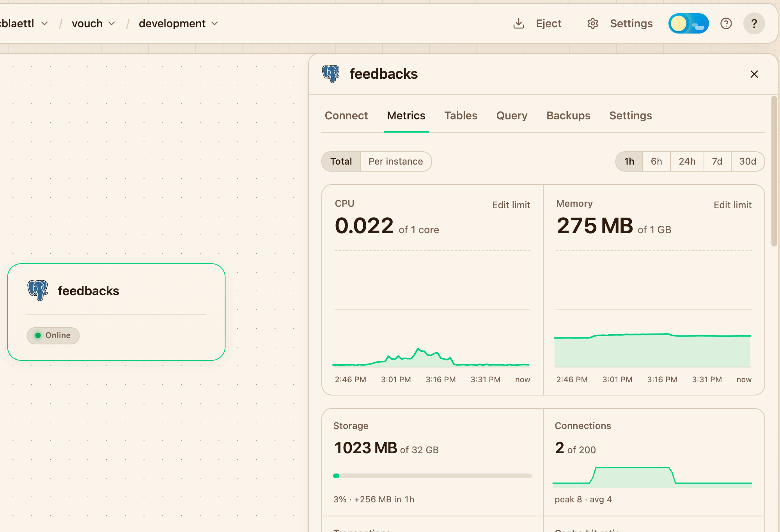The image size is (780, 532).
Task: Open the Connect tab
Action: point(346,116)
